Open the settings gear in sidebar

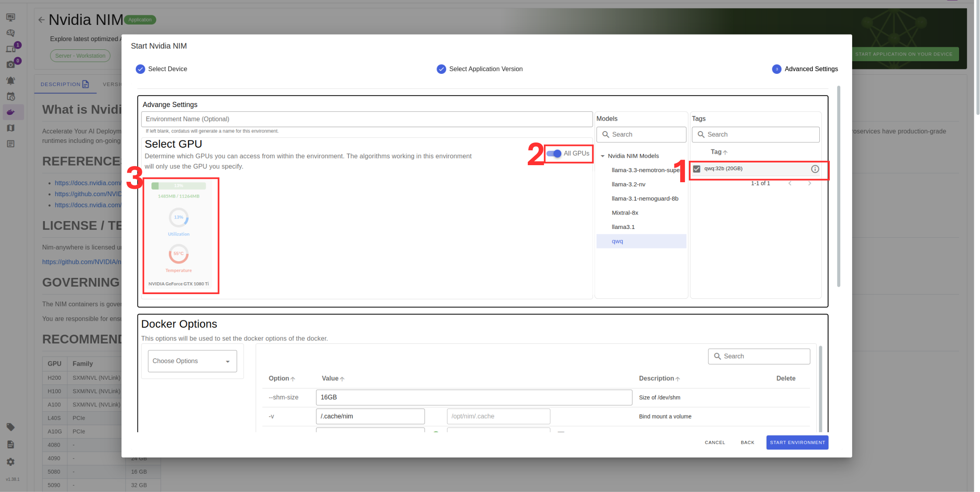(11, 462)
